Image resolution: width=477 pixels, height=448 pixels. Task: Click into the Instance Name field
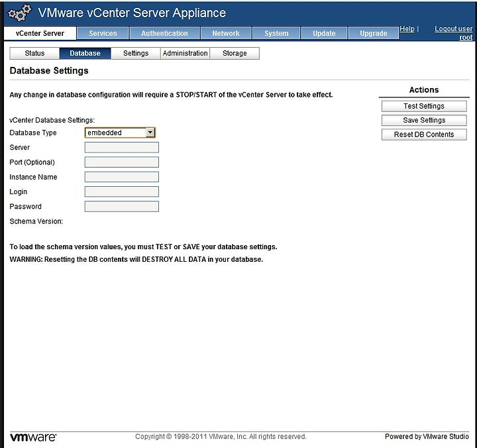[x=122, y=177]
